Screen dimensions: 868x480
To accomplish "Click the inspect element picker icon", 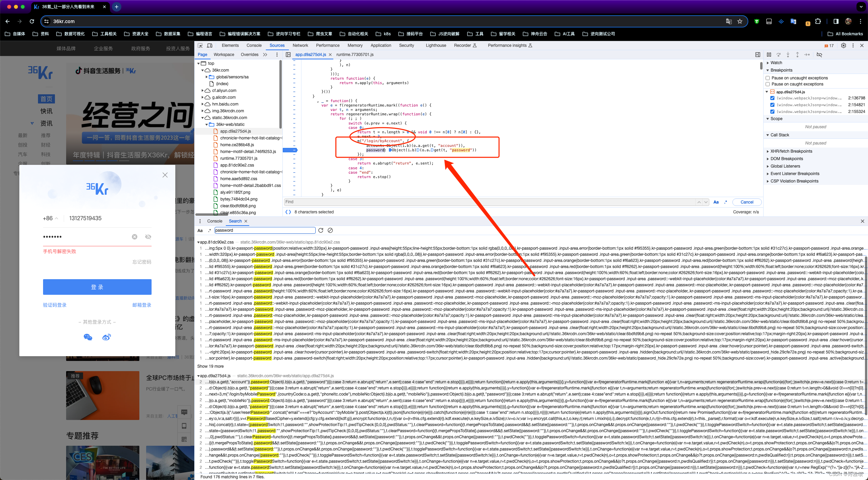I will tap(200, 45).
